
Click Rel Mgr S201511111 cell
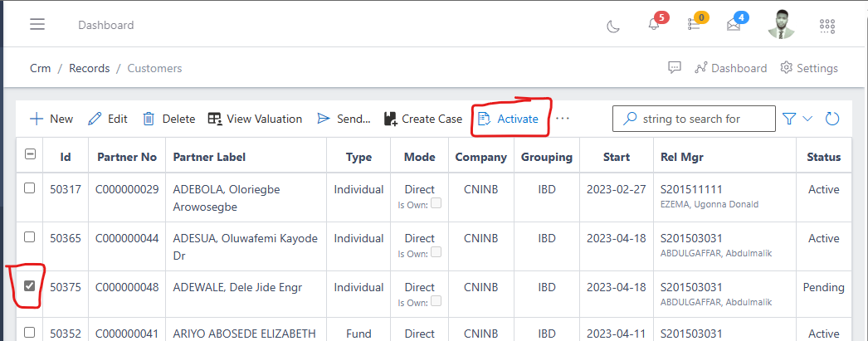tap(691, 189)
